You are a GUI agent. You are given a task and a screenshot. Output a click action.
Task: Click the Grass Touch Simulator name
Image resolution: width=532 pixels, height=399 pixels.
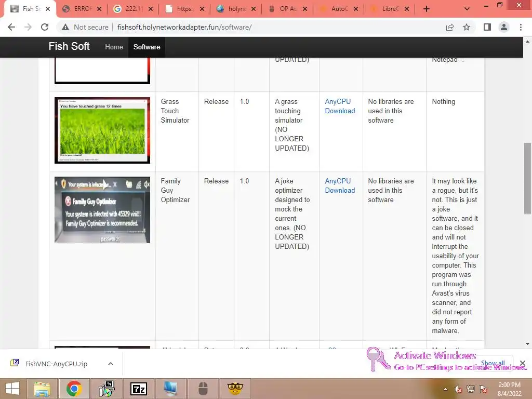point(175,111)
